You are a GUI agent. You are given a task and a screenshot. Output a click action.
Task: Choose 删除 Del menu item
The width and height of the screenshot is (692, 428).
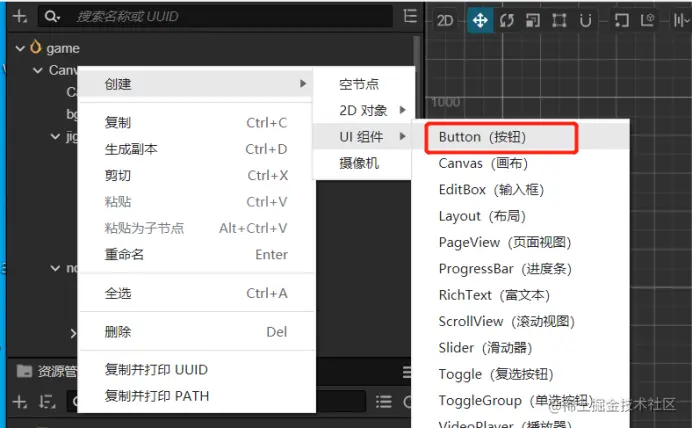pos(196,332)
